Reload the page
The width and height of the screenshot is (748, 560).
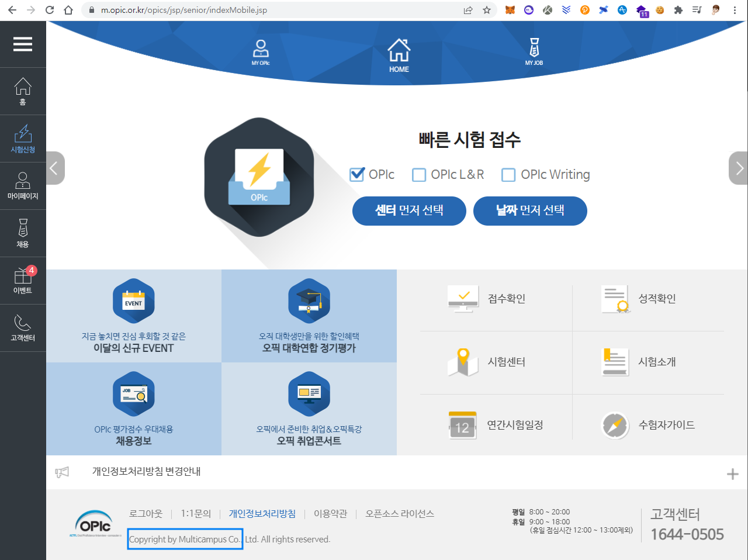[x=50, y=10]
